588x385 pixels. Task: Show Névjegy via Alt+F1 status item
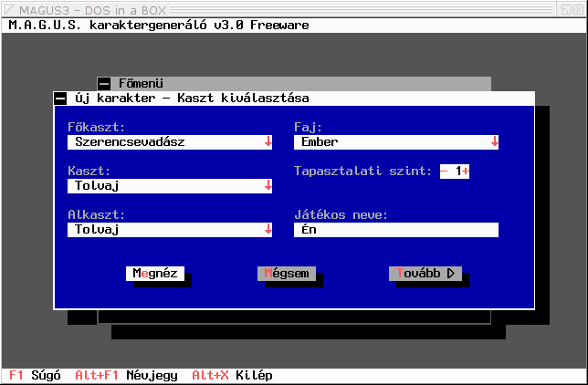coord(126,375)
